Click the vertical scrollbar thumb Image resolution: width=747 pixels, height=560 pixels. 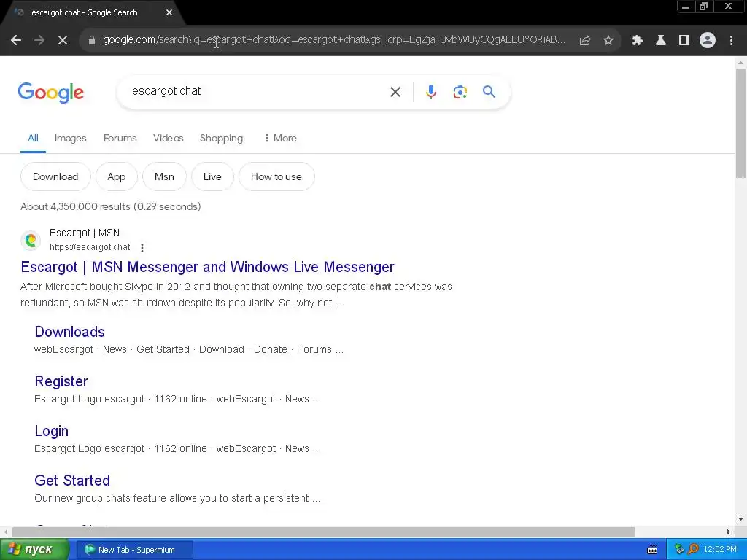pos(740,123)
